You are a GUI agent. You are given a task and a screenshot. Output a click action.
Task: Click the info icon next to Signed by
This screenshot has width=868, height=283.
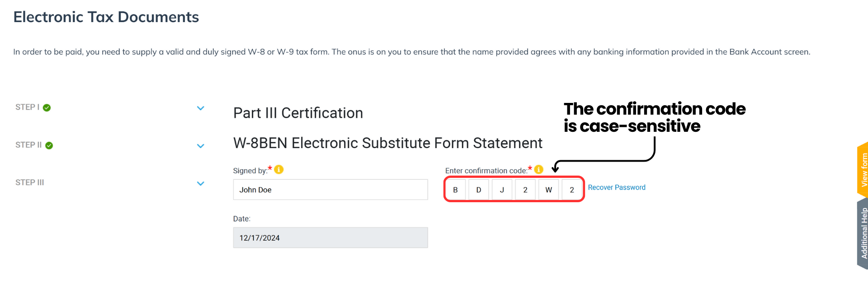coord(279,170)
